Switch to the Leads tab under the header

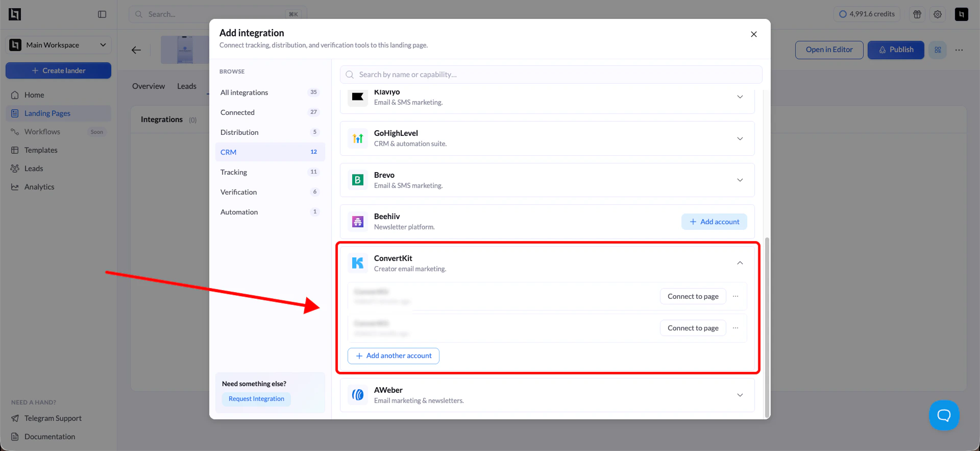point(187,86)
